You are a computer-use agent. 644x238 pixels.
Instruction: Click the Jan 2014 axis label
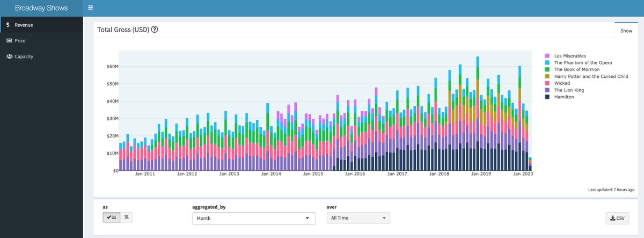tap(272, 174)
